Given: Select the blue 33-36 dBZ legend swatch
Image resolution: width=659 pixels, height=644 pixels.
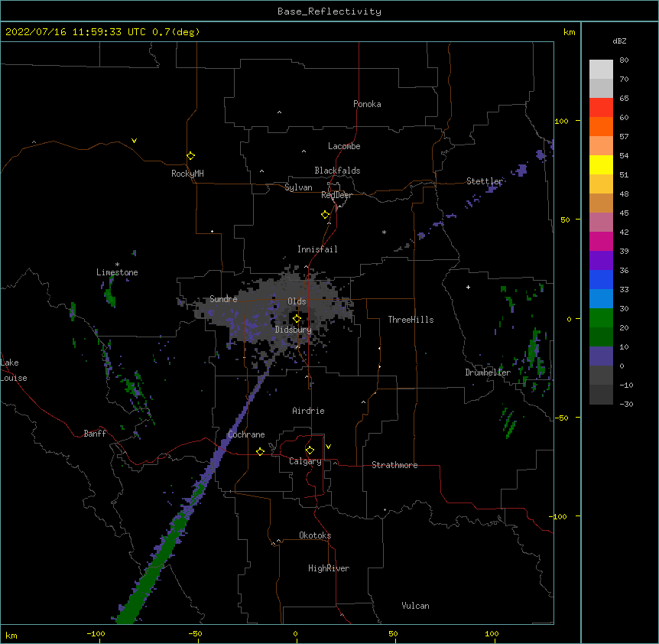Looking at the screenshot, I should pyautogui.click(x=601, y=279).
